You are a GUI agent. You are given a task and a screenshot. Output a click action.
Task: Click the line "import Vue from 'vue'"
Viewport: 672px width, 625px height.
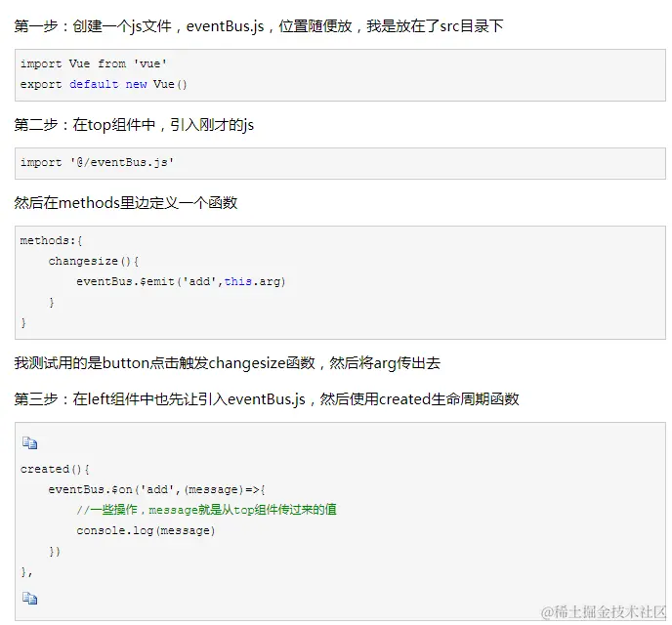(94, 63)
